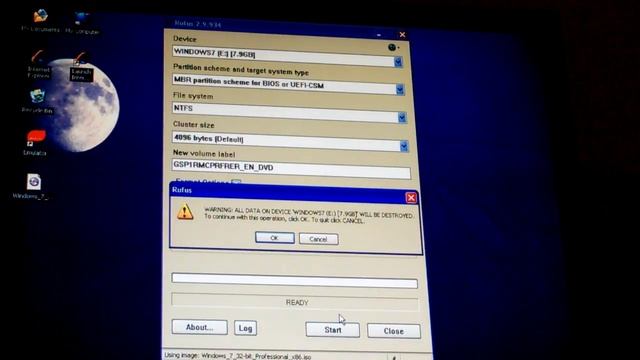640x360 pixels.
Task: Open the Cluster size 4096 bytes dropdown
Action: coord(404,146)
